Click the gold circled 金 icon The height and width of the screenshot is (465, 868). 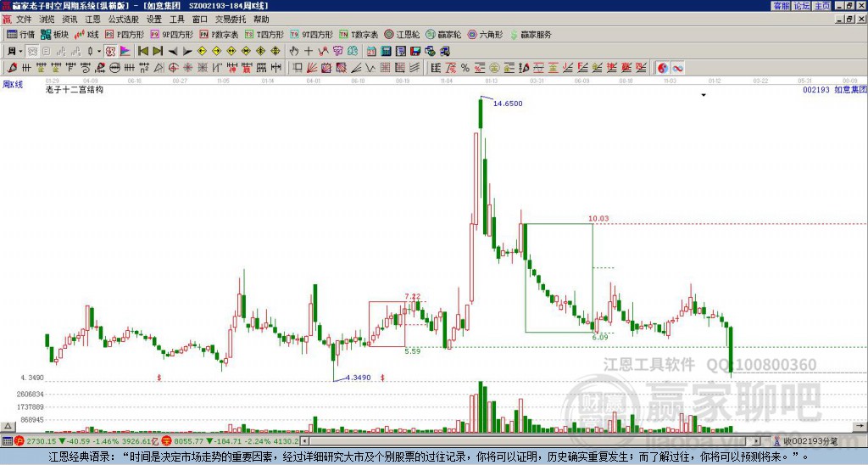(494, 68)
